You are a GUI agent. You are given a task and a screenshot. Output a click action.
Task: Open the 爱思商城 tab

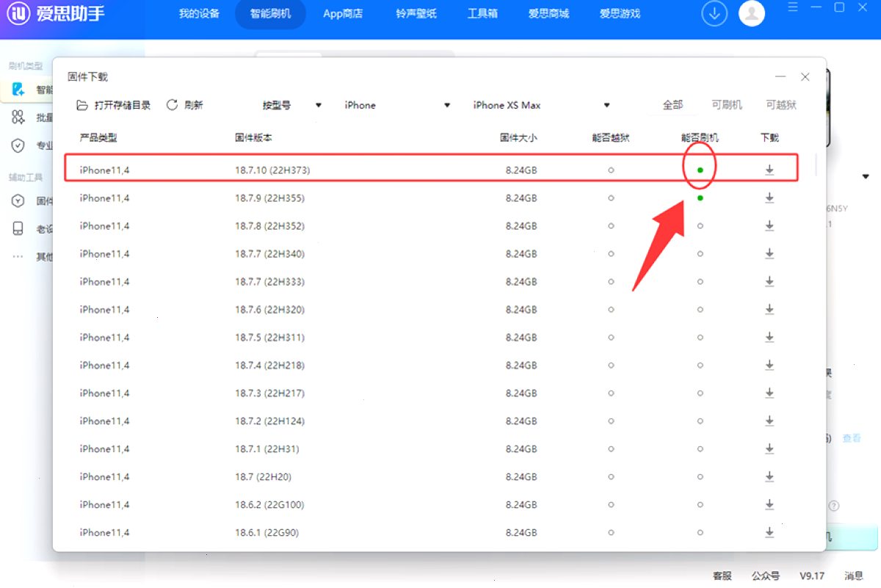tap(548, 14)
